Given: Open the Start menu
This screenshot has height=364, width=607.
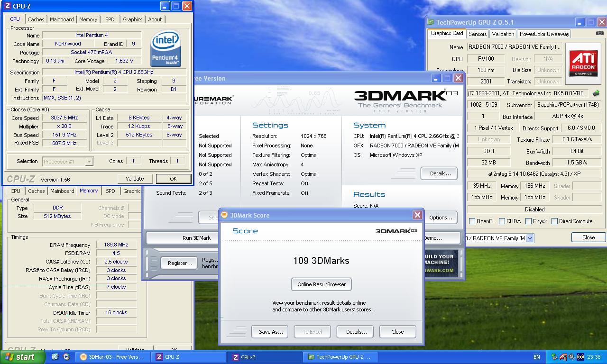Looking at the screenshot, I should [x=22, y=357].
